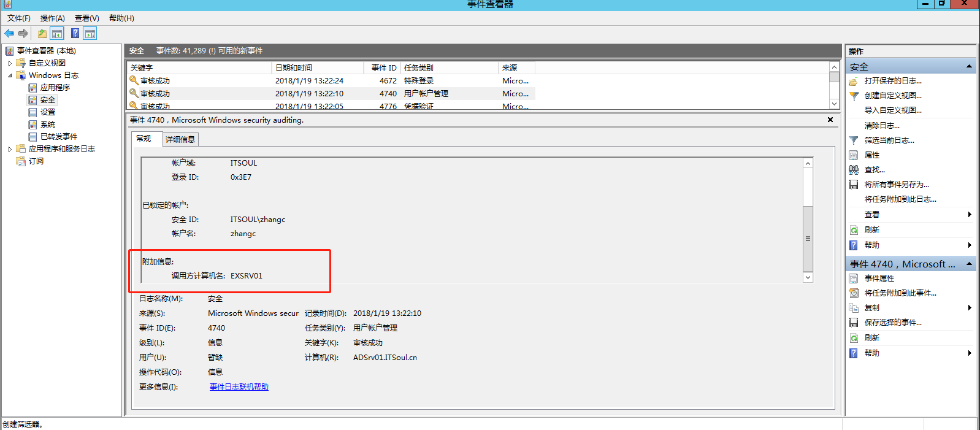The height and width of the screenshot is (430, 980).
Task: Click the Back arrow toolbar icon
Action: pos(9,33)
